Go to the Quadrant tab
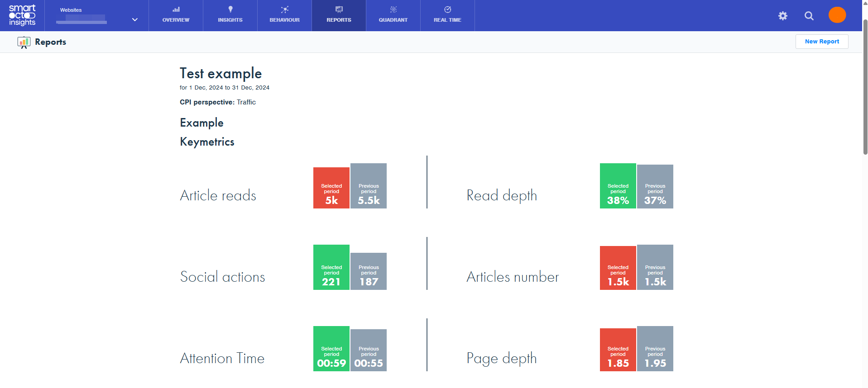Screen dimensions: 868x388 [393, 15]
